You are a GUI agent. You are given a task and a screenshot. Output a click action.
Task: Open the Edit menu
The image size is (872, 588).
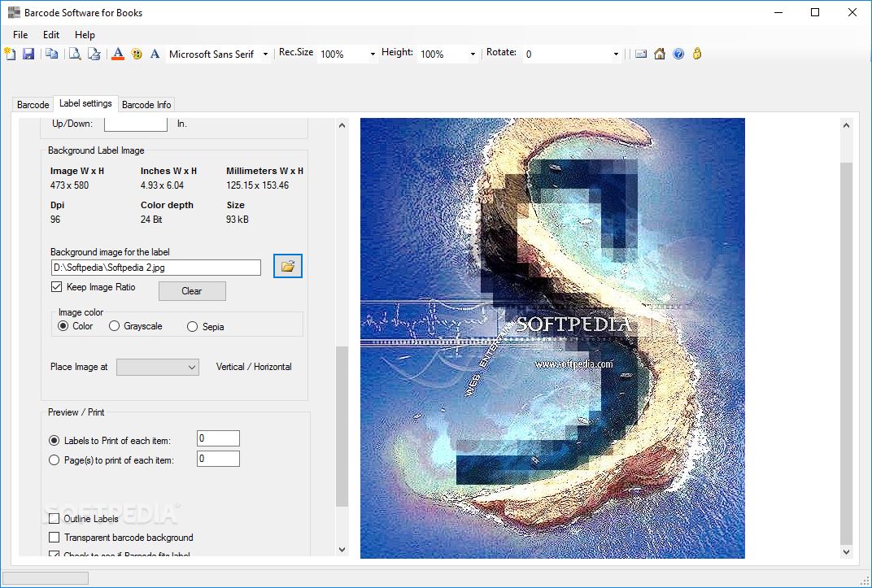pyautogui.click(x=51, y=34)
